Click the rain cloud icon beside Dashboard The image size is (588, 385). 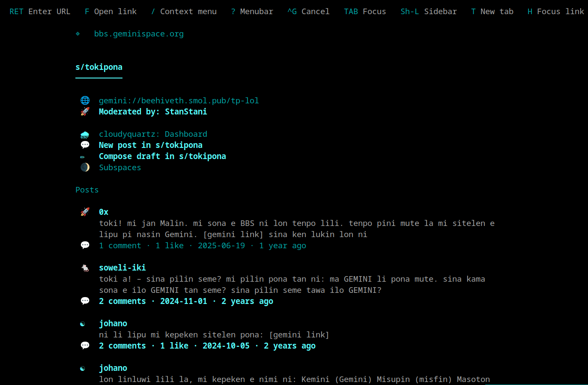pos(85,134)
